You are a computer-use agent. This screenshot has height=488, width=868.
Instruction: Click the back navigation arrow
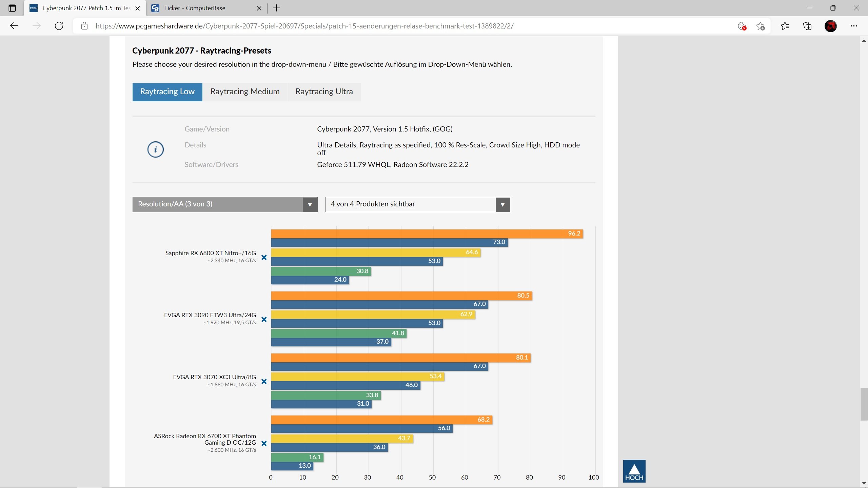pyautogui.click(x=14, y=26)
